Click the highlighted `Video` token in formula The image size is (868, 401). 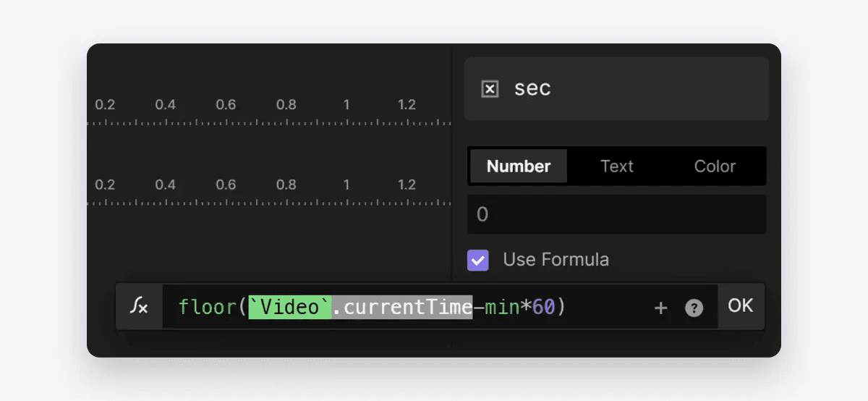coord(289,307)
